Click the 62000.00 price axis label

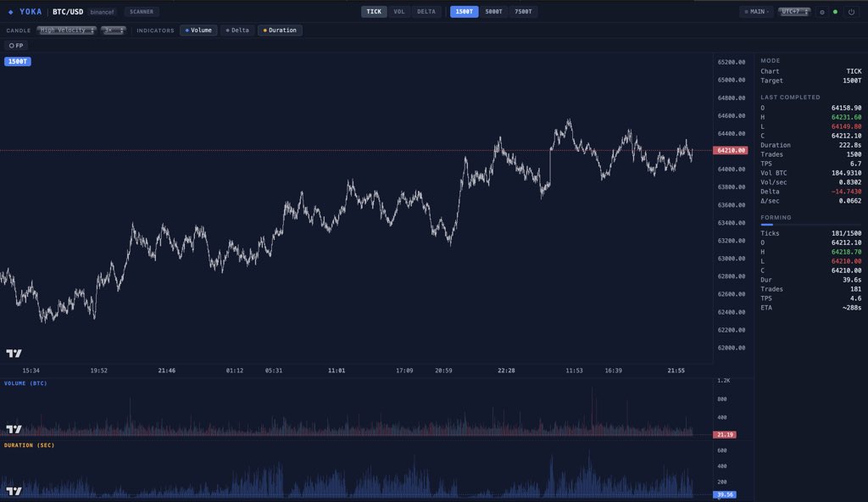[x=732, y=348]
